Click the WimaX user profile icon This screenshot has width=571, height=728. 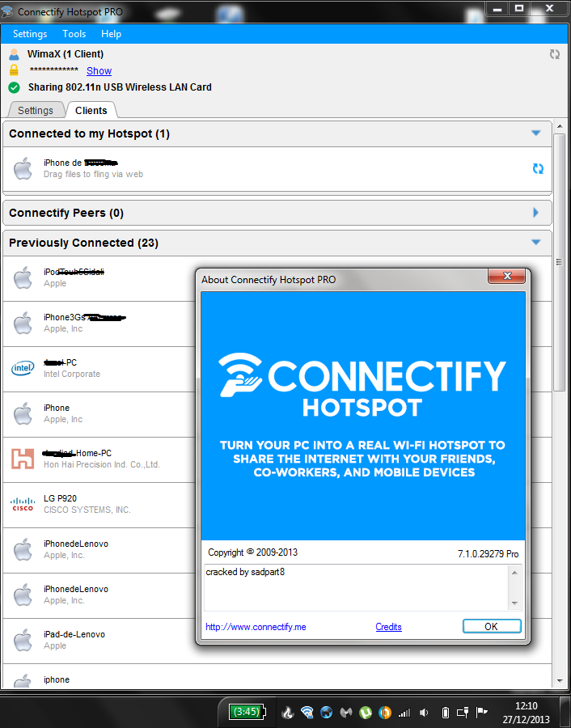(14, 54)
